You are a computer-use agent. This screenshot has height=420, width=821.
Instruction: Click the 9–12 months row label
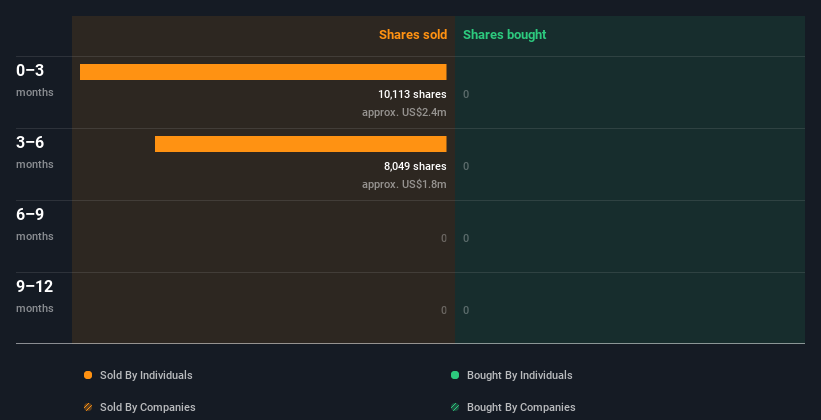click(35, 296)
